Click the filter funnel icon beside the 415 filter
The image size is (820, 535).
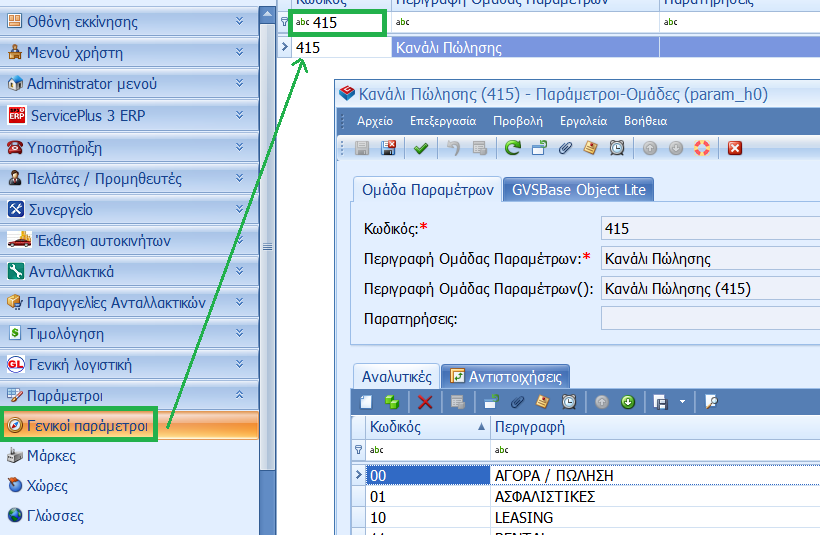click(284, 22)
